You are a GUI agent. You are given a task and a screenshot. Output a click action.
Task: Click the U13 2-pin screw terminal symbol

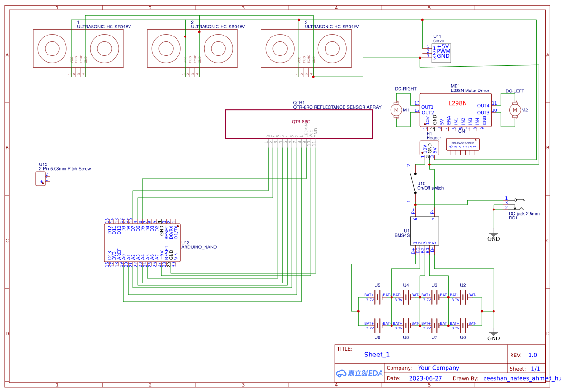tap(41, 179)
